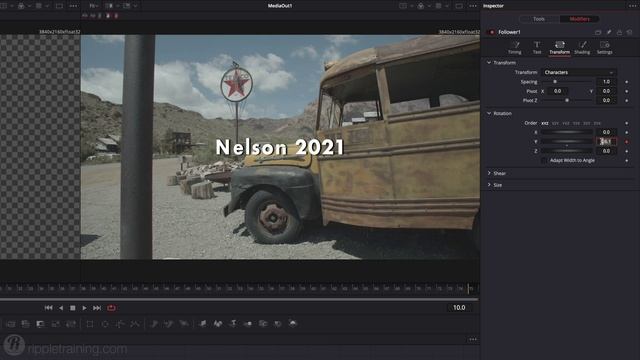The image size is (640, 360).
Task: Enable Adapt Width to Angle checkbox
Action: pyautogui.click(x=544, y=160)
